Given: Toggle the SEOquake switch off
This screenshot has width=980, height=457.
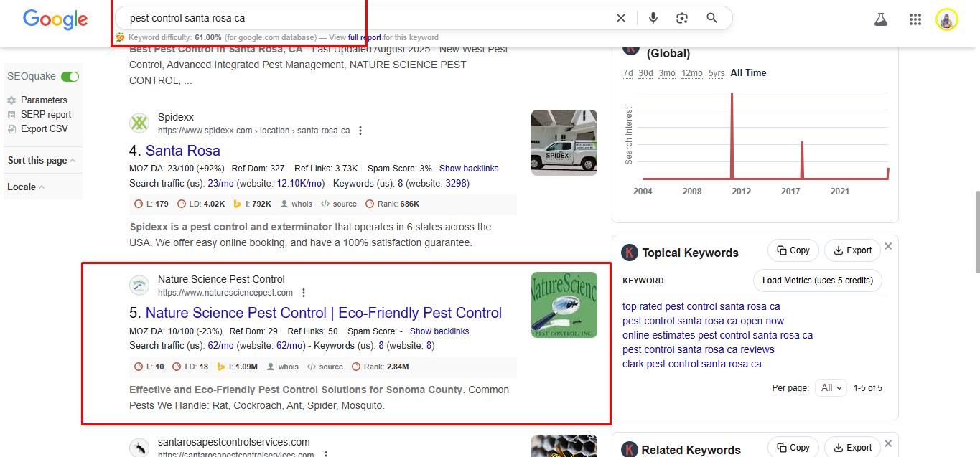Looking at the screenshot, I should (x=70, y=76).
